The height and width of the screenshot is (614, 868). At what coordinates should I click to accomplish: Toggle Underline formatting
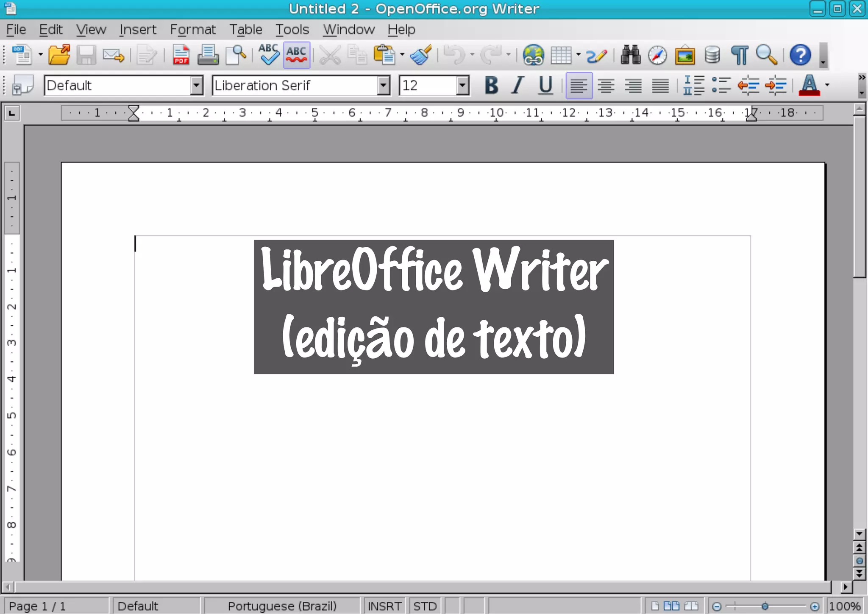545,85
